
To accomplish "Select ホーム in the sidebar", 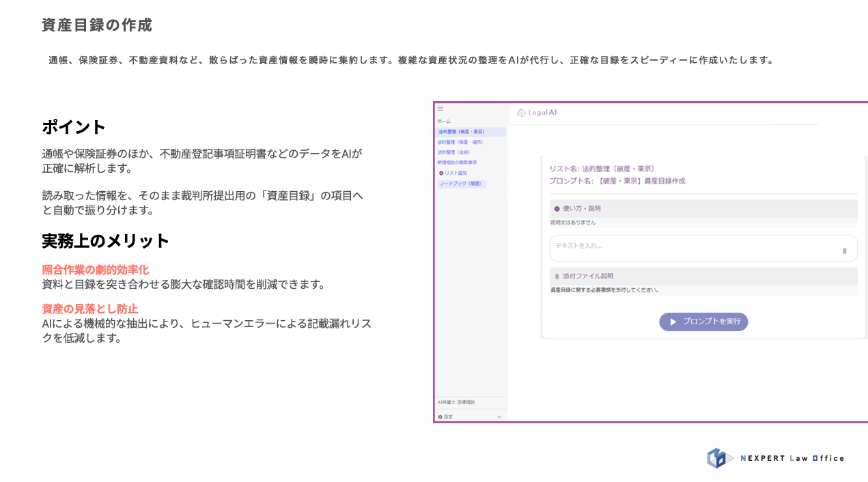I will tap(443, 121).
